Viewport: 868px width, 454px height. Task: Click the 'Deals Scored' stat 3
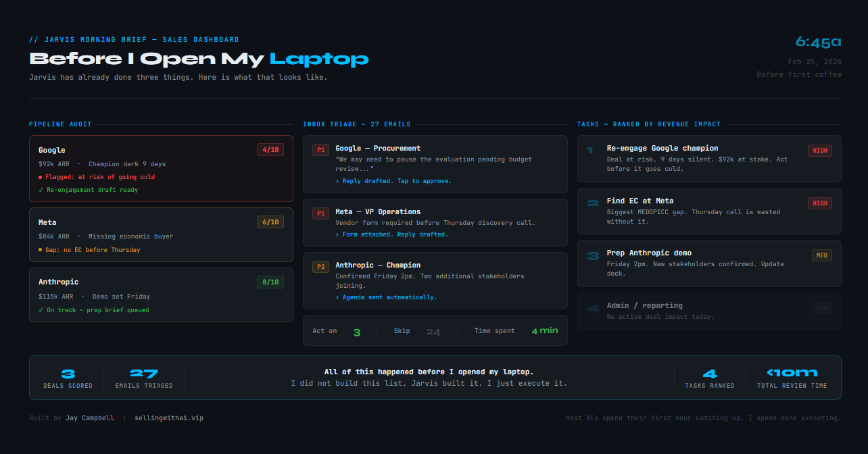(x=68, y=374)
